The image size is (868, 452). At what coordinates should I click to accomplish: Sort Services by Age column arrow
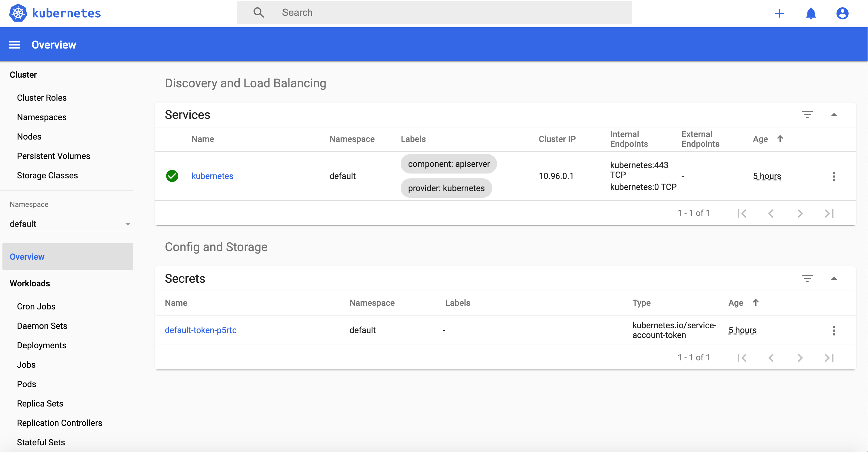780,139
